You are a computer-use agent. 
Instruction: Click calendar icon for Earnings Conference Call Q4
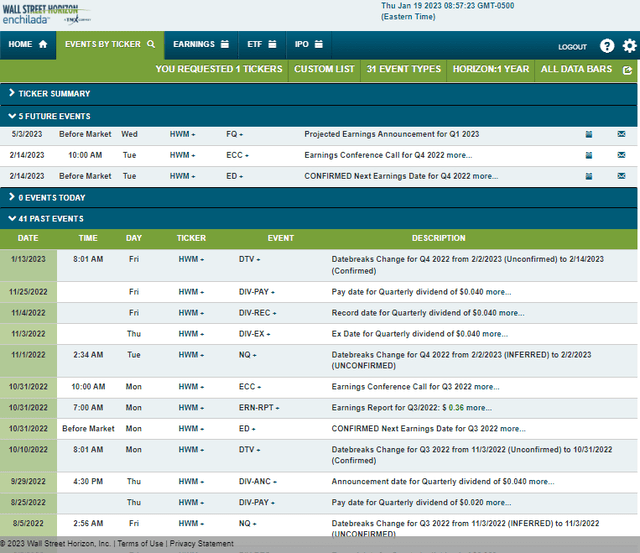pyautogui.click(x=589, y=155)
